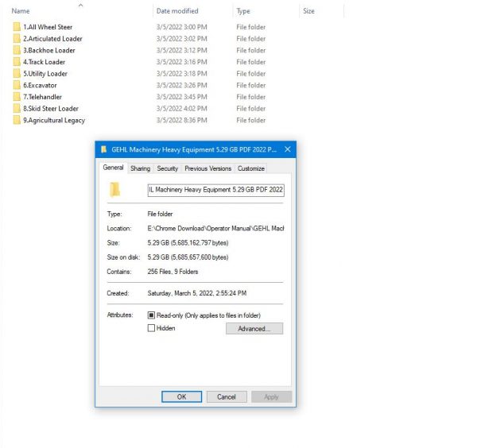Viewport: 477px width, 448px height.
Task: Select the 9.Agricultural Legacy folder name
Action: [54, 121]
